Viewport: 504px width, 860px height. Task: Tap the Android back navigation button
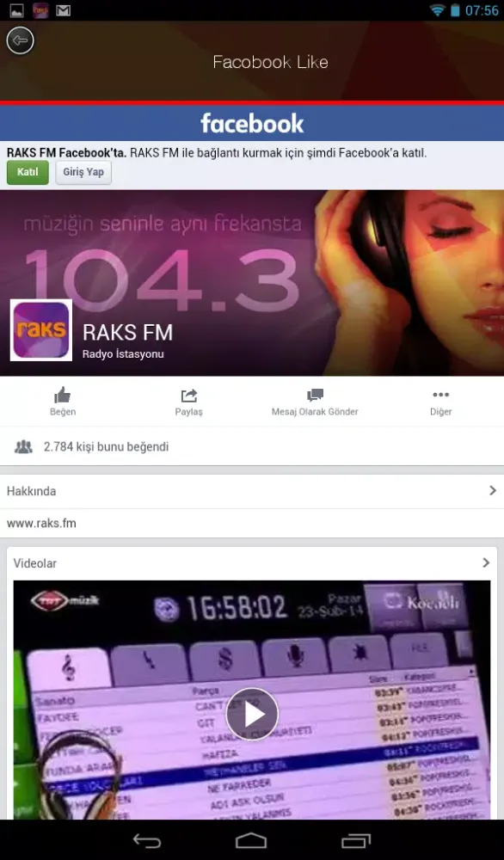[147, 840]
